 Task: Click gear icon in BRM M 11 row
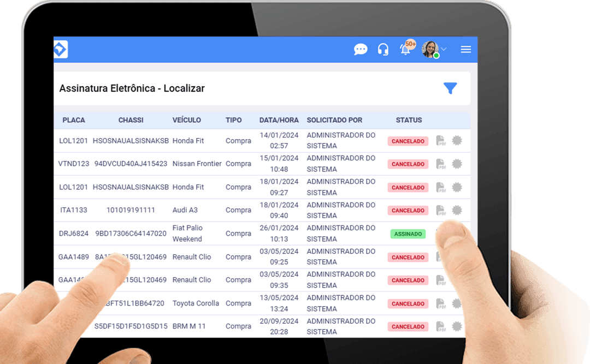click(457, 326)
